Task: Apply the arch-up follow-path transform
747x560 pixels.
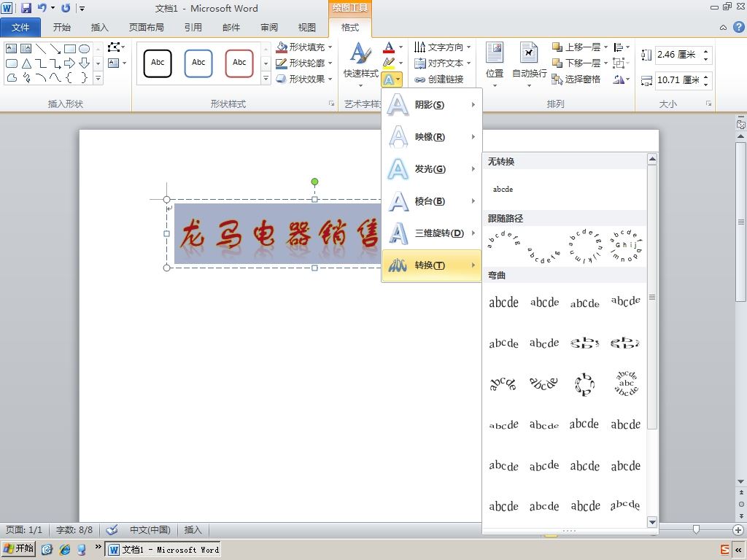Action: click(503, 246)
